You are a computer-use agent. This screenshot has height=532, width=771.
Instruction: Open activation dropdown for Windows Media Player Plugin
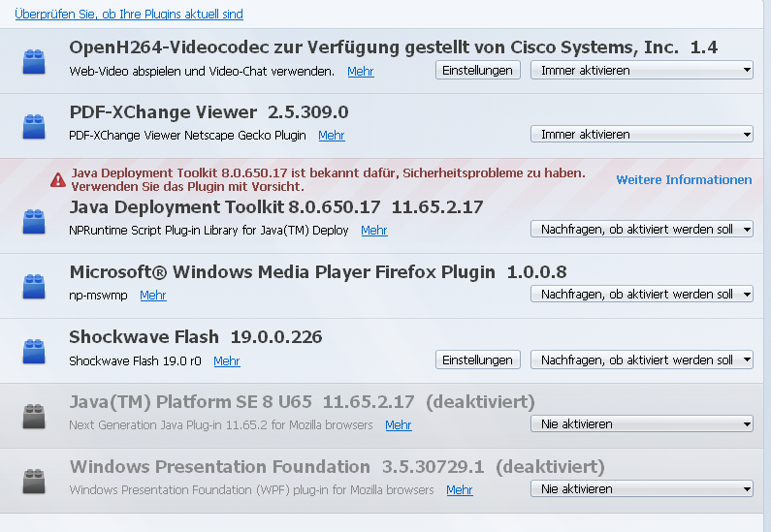[x=642, y=294]
